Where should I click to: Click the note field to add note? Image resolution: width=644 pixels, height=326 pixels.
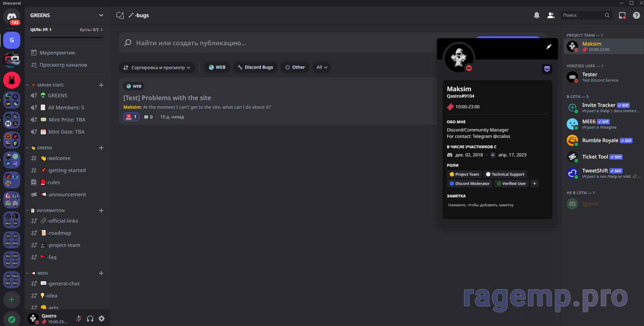pyautogui.click(x=497, y=205)
